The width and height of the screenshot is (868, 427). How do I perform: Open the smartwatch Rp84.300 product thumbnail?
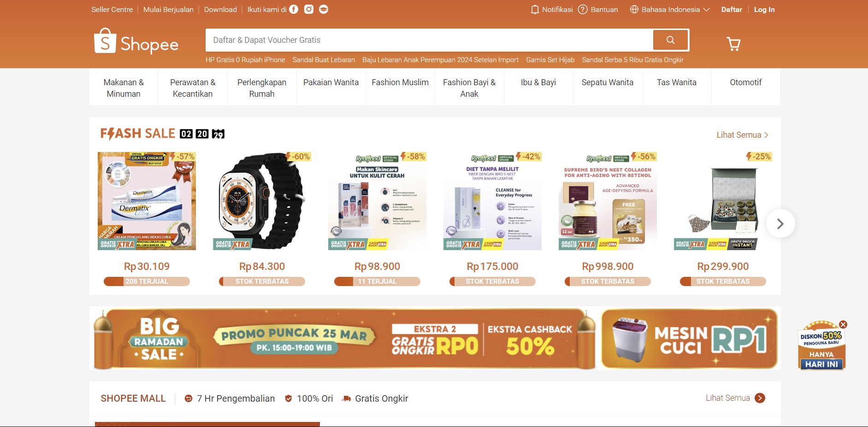pos(262,201)
